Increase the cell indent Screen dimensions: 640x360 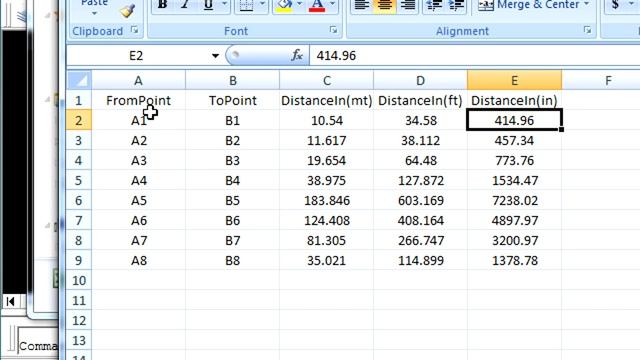(x=456, y=5)
